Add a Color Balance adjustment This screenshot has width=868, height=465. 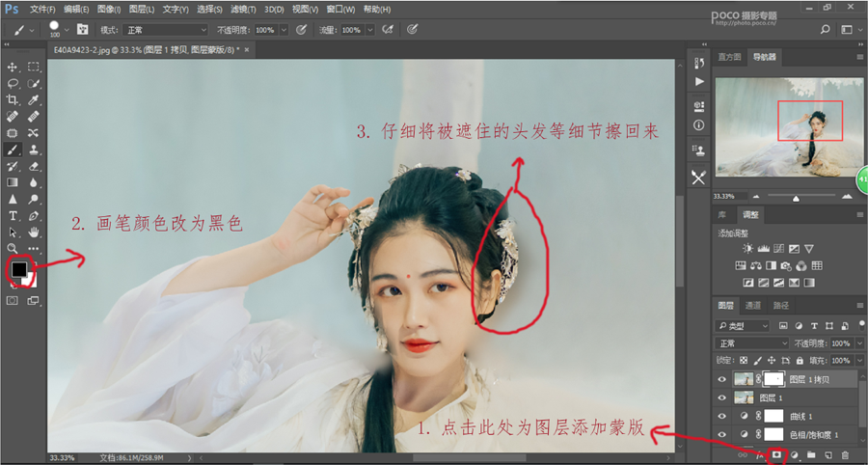(755, 265)
